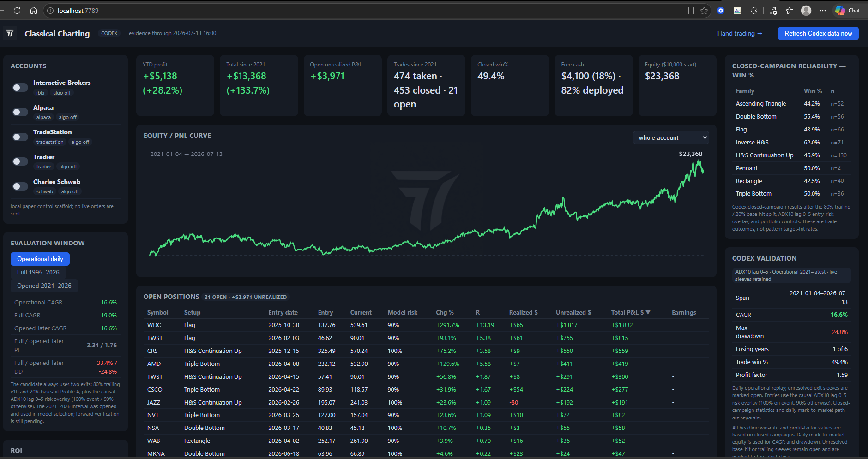Click the Profit factor 1.59 value

842,375
